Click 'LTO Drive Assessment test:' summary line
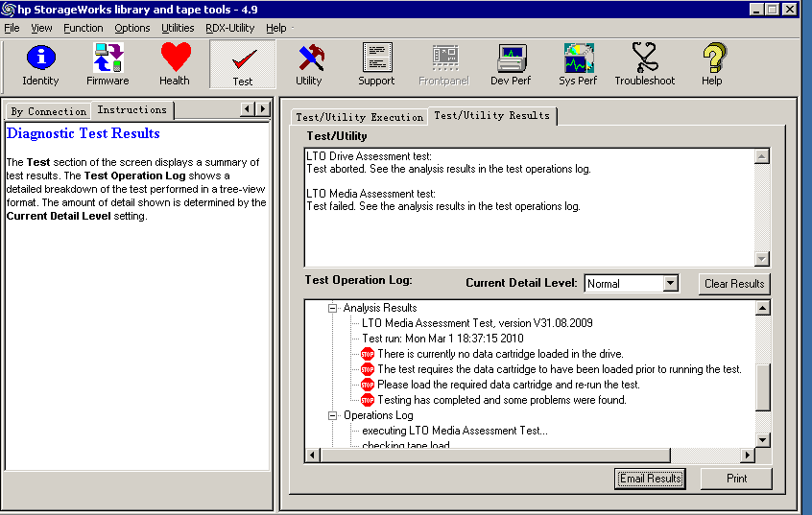 pyautogui.click(x=369, y=156)
